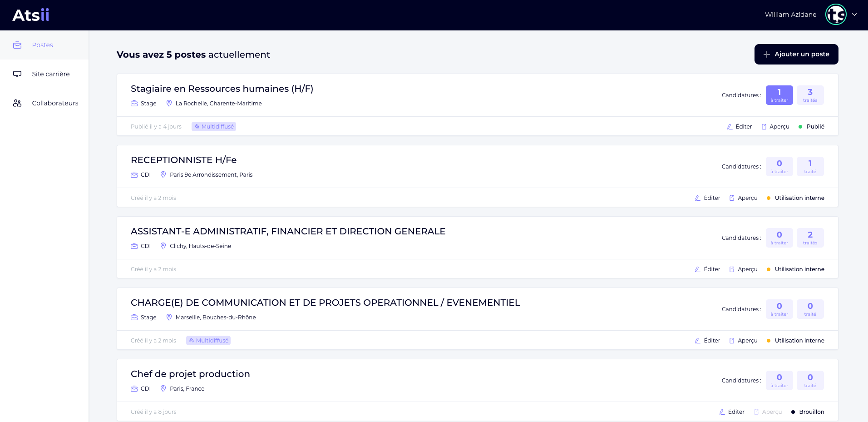Open ASSISTANT-E ADMINISTRATIF, FINANCIER post
The image size is (868, 422).
pyautogui.click(x=288, y=231)
